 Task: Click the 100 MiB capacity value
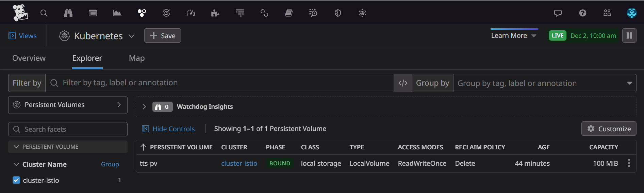(x=606, y=163)
